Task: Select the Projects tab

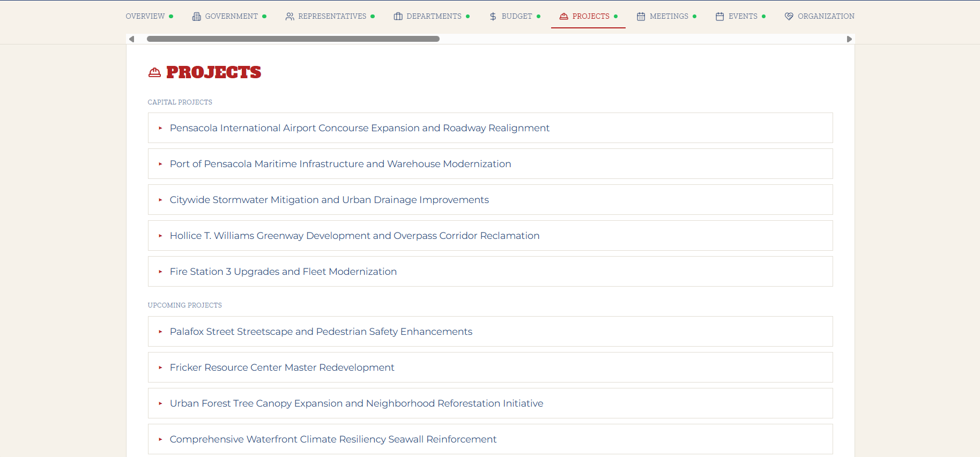Action: [x=588, y=17]
